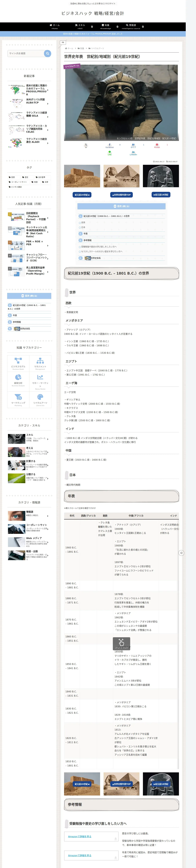Jump to 日本 in table of contents
This screenshot has width=196, height=868.
[x=83, y=227]
